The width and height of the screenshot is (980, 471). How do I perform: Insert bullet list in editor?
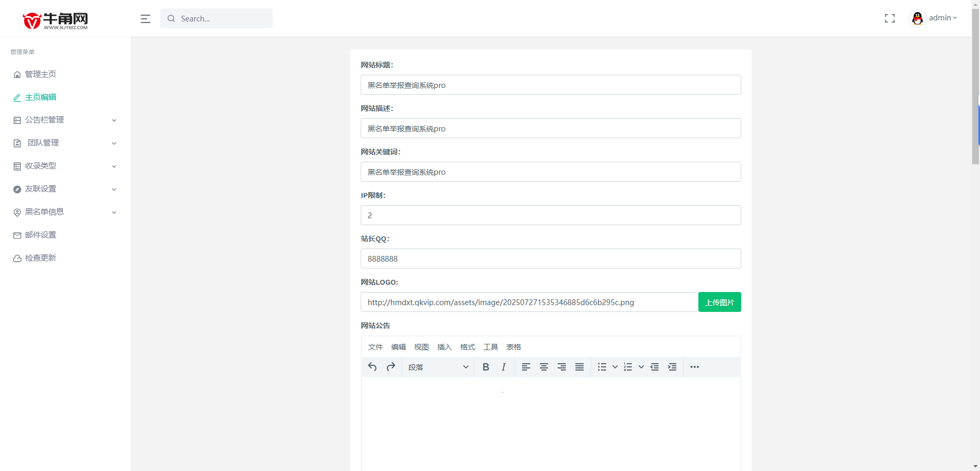[602, 367]
